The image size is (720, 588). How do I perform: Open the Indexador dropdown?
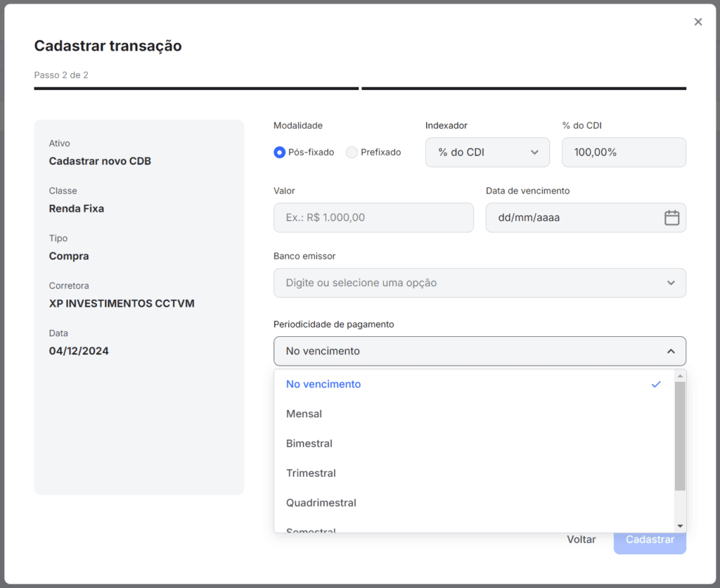(x=487, y=153)
